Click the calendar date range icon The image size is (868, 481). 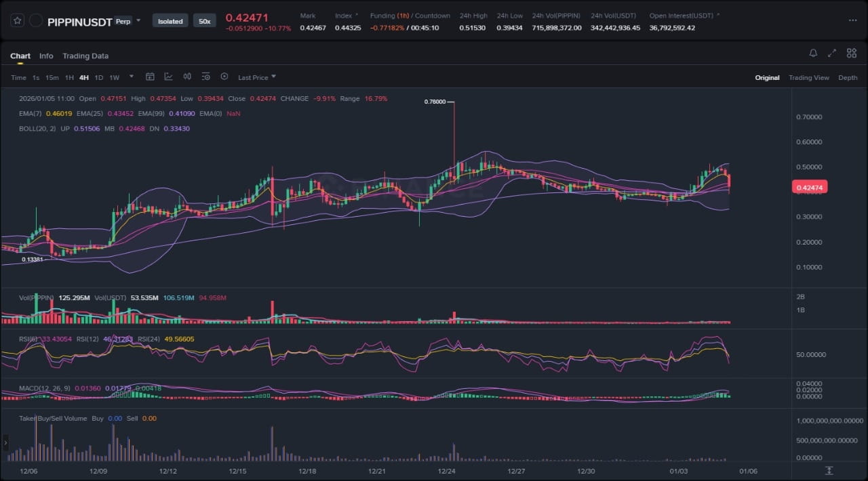[150, 77]
